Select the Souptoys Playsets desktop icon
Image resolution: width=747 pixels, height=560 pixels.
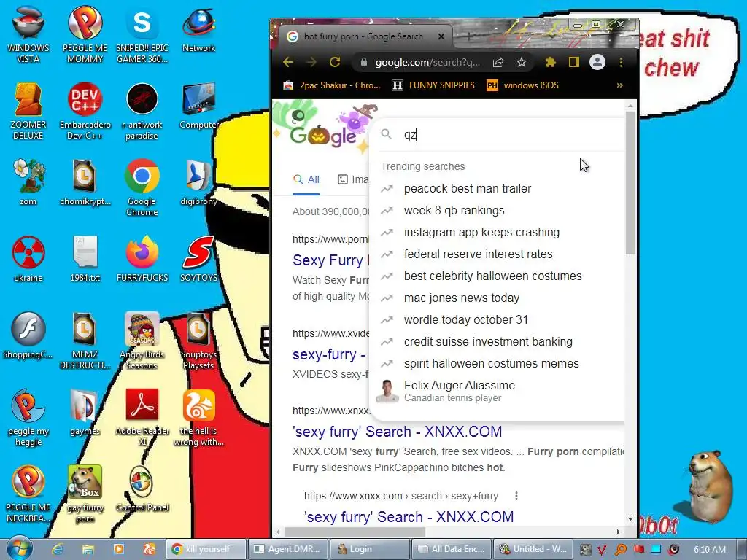198,341
